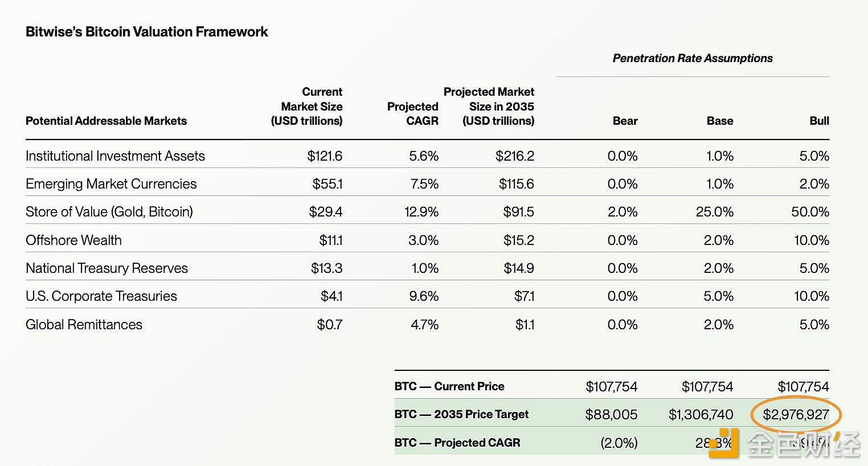Click the BTC — Current Price label
The image size is (868, 466).
tap(449, 386)
